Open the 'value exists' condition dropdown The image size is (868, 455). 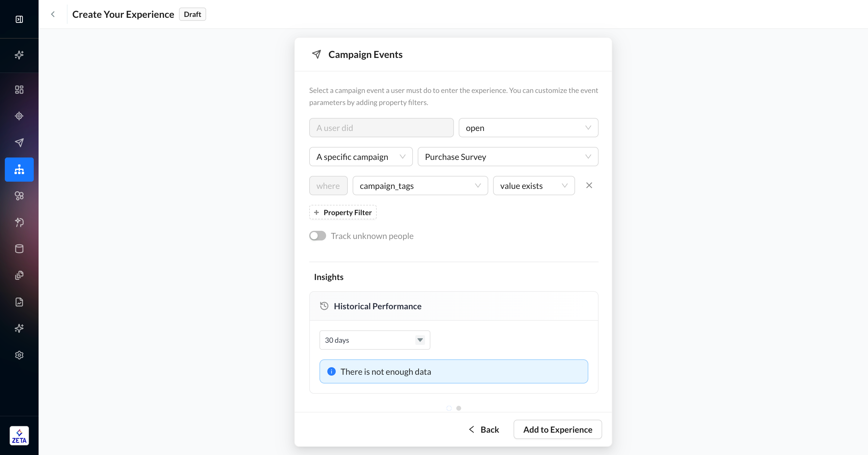[x=533, y=186]
